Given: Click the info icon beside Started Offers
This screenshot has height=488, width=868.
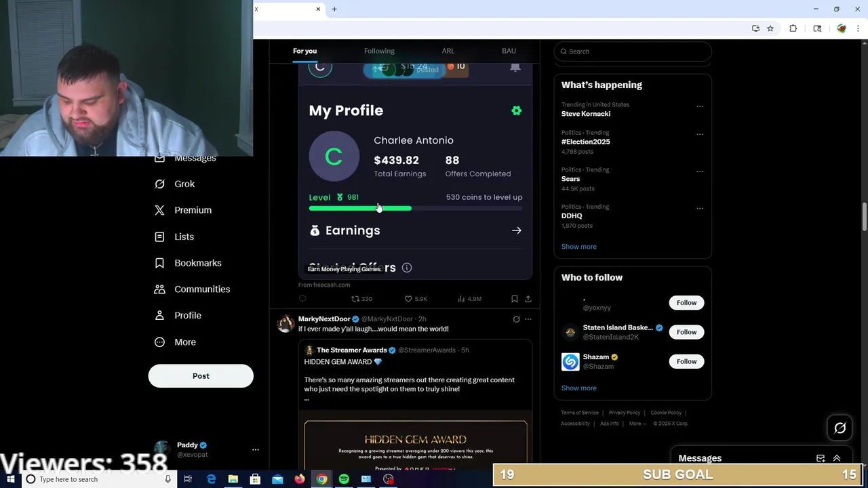Looking at the screenshot, I should pyautogui.click(x=407, y=268).
